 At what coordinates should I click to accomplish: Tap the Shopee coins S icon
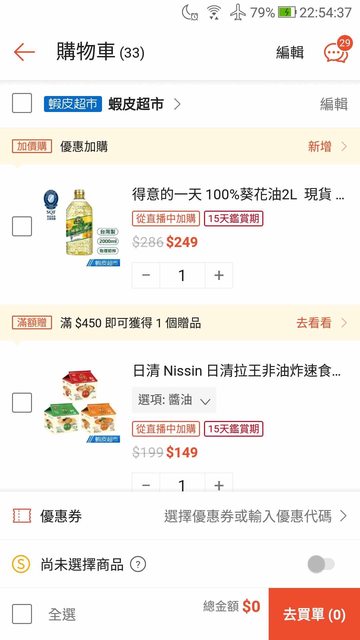coord(21,565)
